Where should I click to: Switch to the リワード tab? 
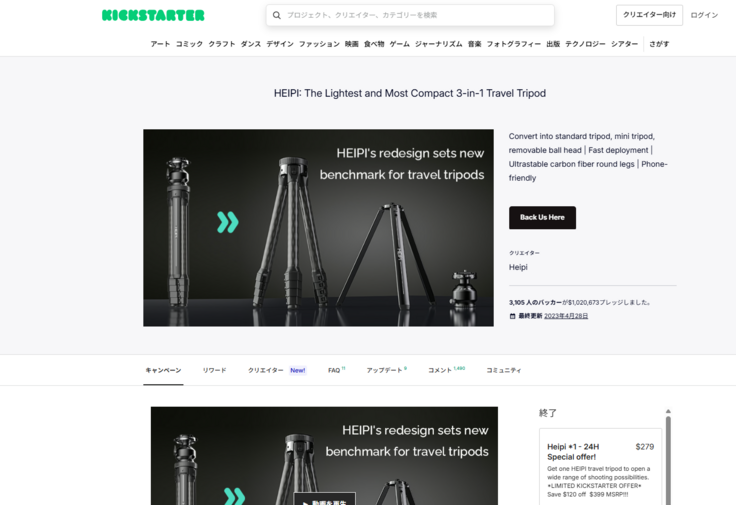click(214, 370)
